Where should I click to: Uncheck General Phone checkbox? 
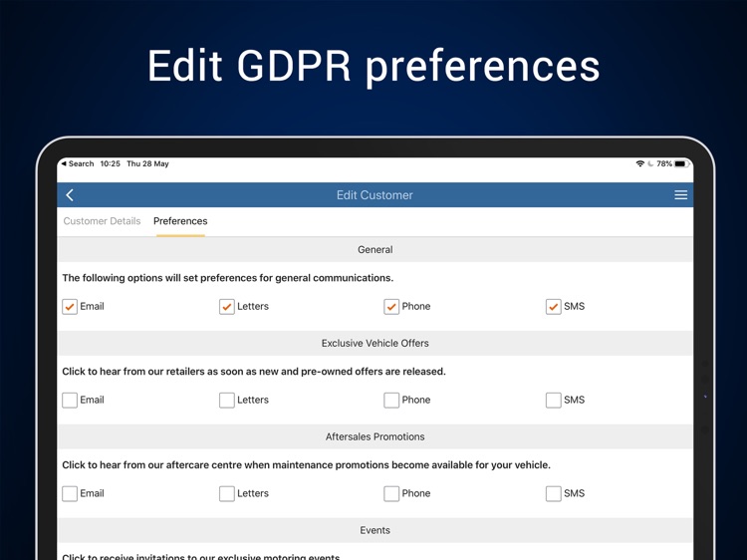[x=391, y=307]
